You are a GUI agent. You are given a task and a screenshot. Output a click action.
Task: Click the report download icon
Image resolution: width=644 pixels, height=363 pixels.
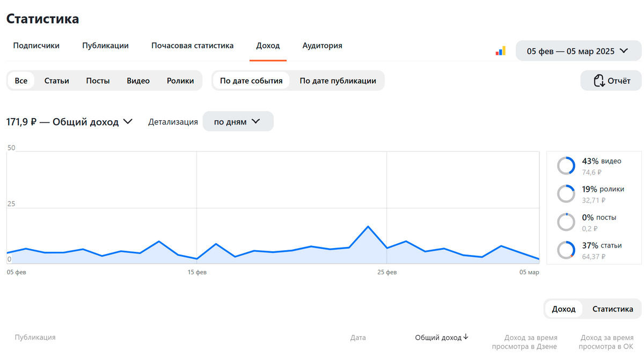[599, 81]
